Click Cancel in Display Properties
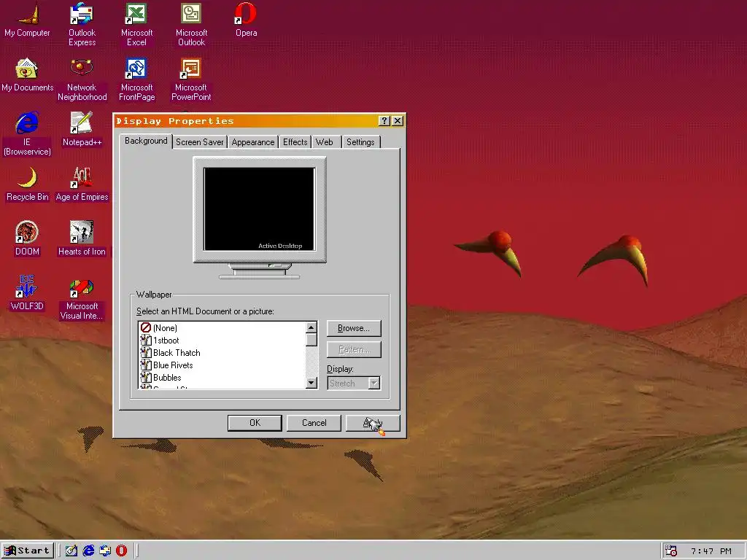Screen dimensions: 747x560 pos(314,423)
